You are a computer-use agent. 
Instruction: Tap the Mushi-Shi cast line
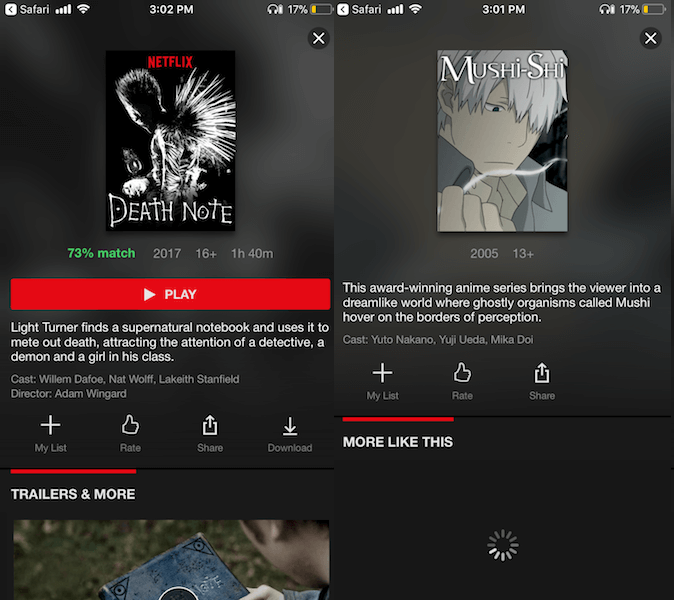438,340
